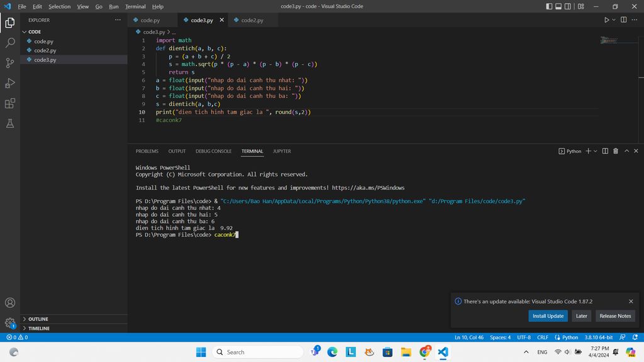Click the Install Update button
The width and height of the screenshot is (644, 362).
point(548,316)
